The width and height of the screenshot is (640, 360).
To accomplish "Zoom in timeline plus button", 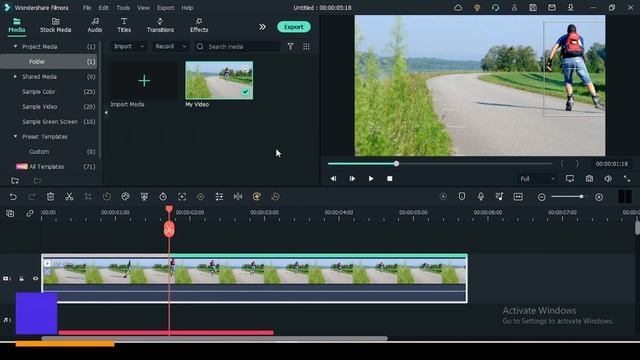I will (599, 197).
